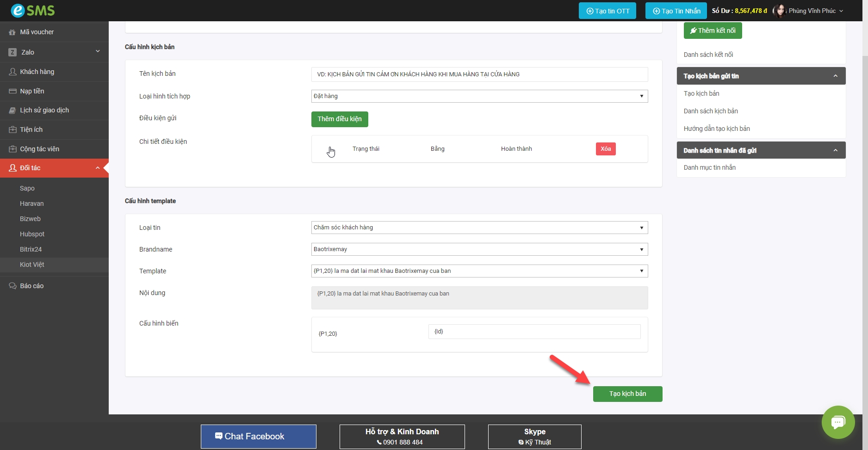The width and height of the screenshot is (868, 450).
Task: Open the floating chat bubble icon
Action: pos(838,422)
